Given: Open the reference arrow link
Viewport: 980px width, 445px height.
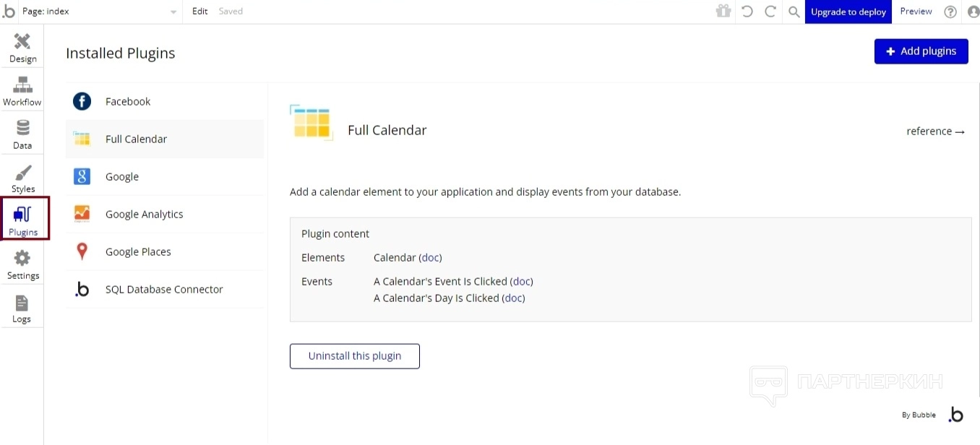Looking at the screenshot, I should click(935, 131).
